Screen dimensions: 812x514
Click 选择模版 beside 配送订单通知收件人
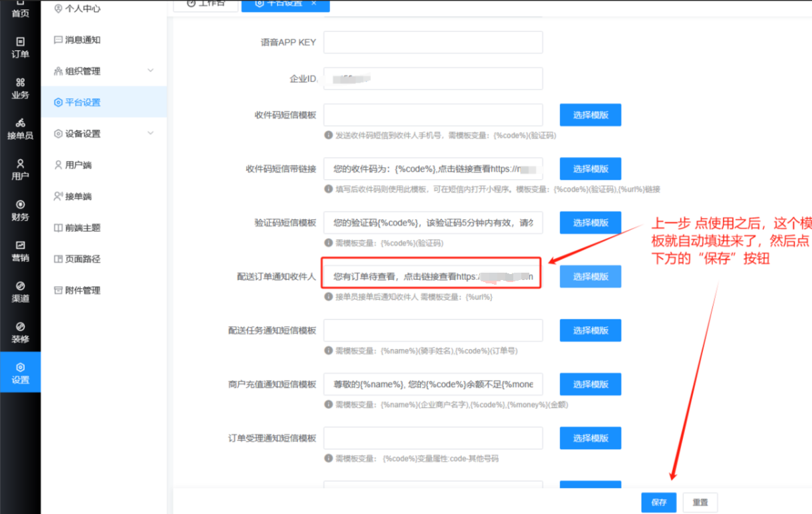coord(590,277)
